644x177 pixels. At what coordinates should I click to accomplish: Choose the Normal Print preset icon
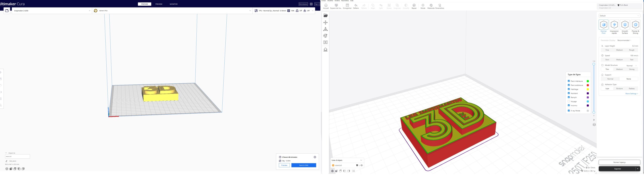click(x=603, y=25)
